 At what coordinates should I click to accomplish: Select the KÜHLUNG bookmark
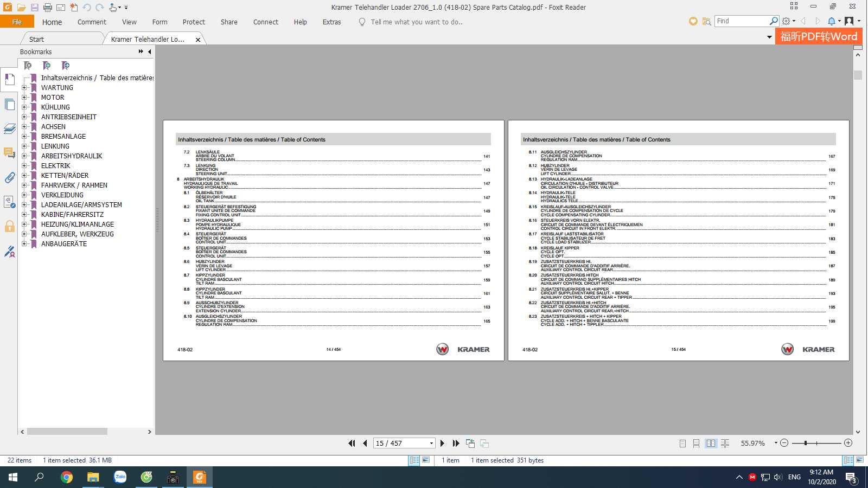(55, 107)
